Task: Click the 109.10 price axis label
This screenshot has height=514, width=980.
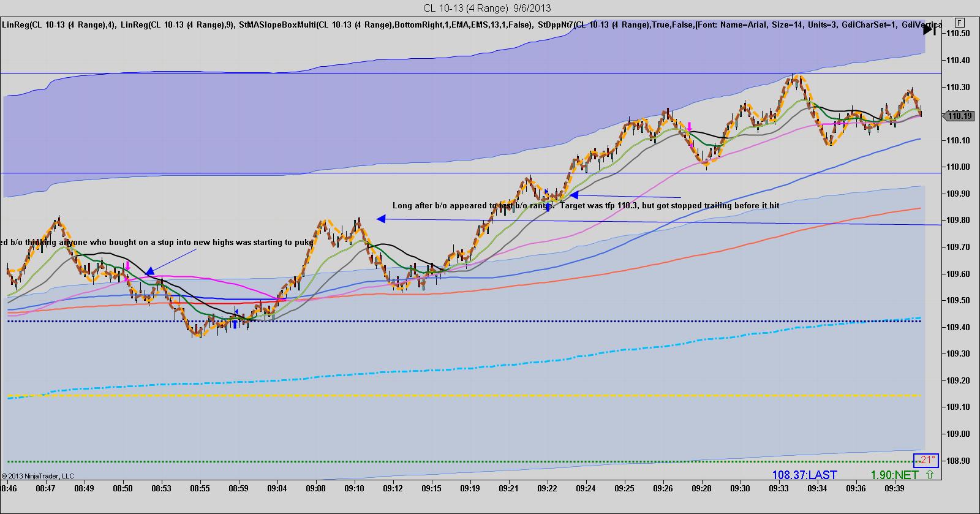Action: (x=959, y=407)
